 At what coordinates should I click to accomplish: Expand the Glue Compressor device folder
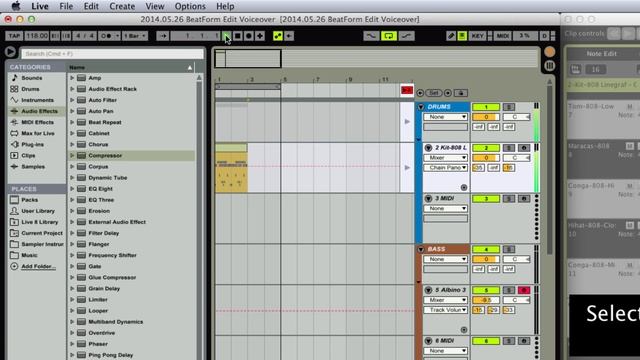[x=72, y=278]
